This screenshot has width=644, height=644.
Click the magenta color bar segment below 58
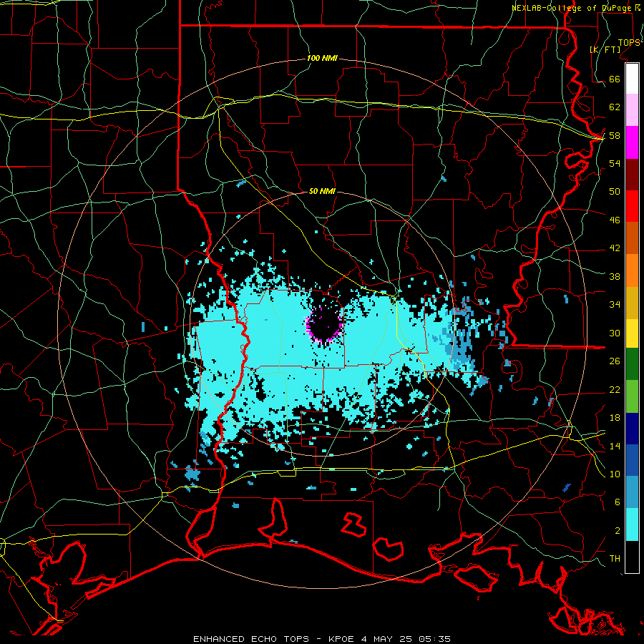point(632,142)
